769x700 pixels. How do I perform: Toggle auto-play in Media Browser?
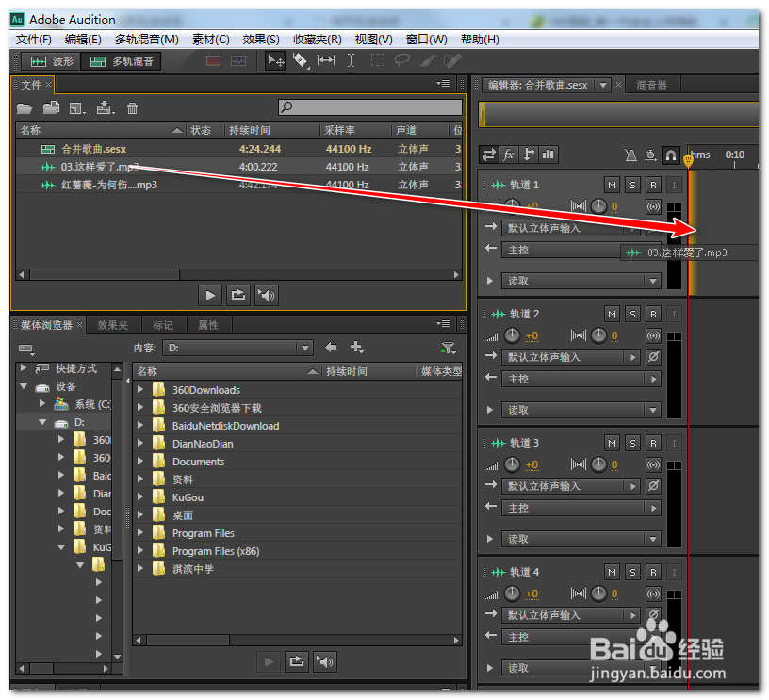coord(324,661)
